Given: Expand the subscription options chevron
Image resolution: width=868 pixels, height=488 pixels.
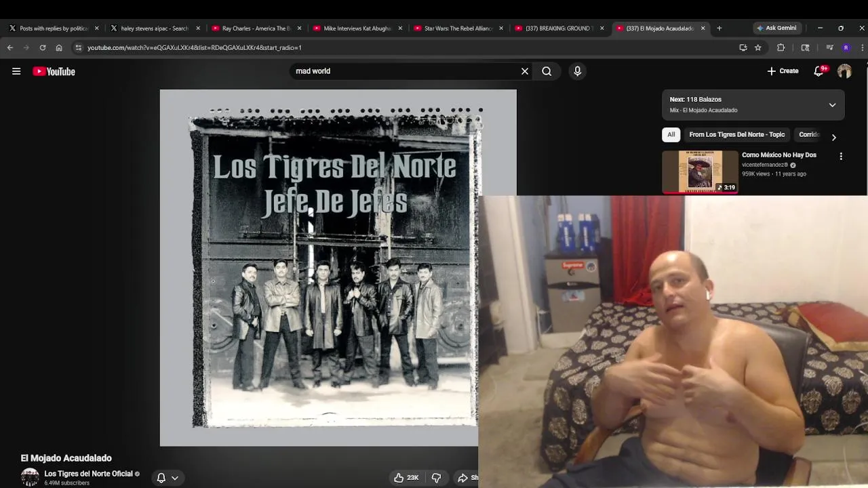Looking at the screenshot, I should (x=174, y=478).
